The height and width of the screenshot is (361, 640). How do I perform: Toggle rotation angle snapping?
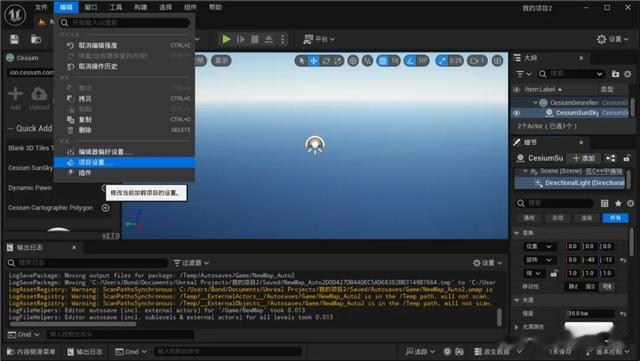(410, 61)
